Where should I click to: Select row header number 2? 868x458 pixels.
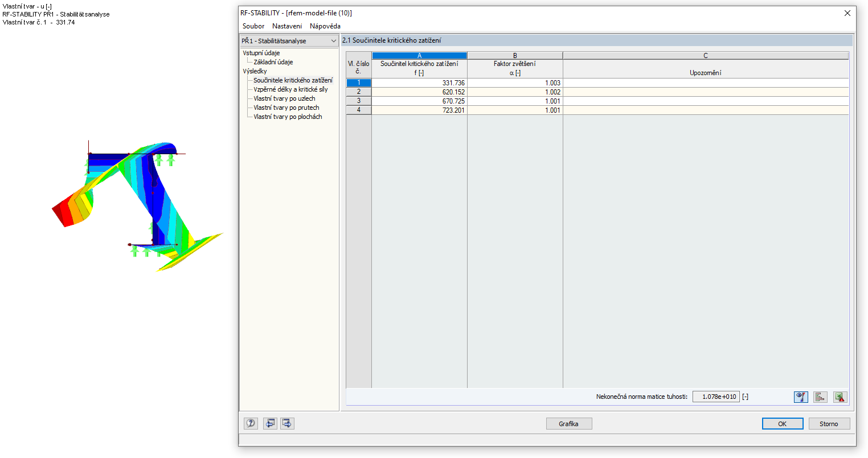pos(359,92)
